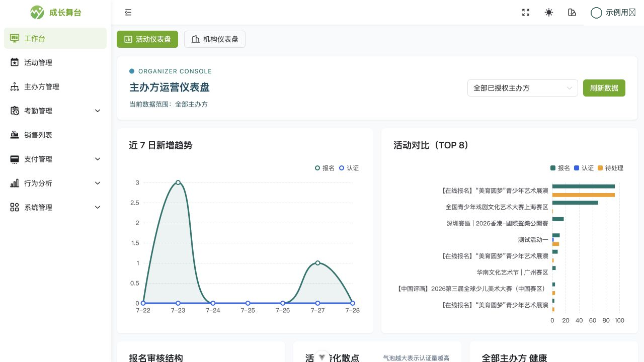
Task: Click the 支付管理 card icon
Action: click(15, 159)
